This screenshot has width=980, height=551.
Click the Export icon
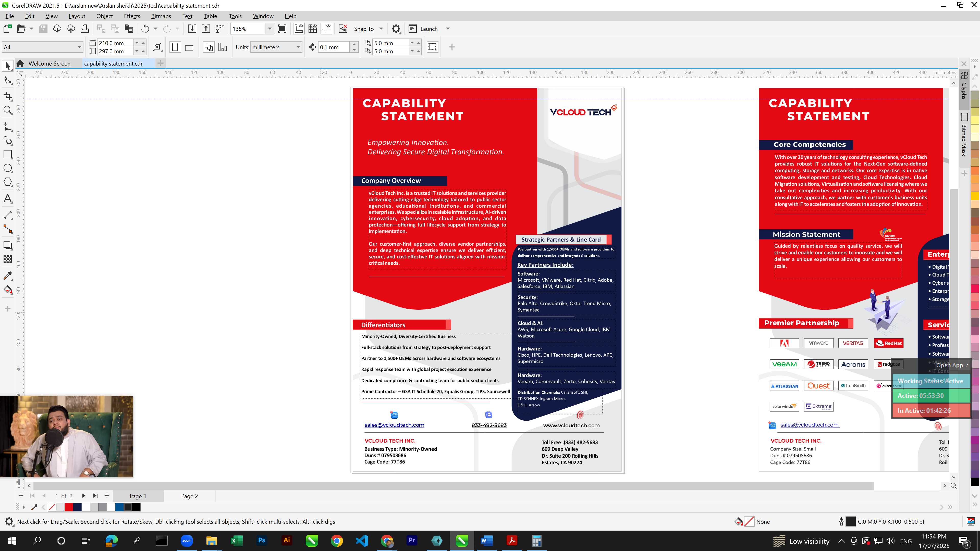[206, 29]
